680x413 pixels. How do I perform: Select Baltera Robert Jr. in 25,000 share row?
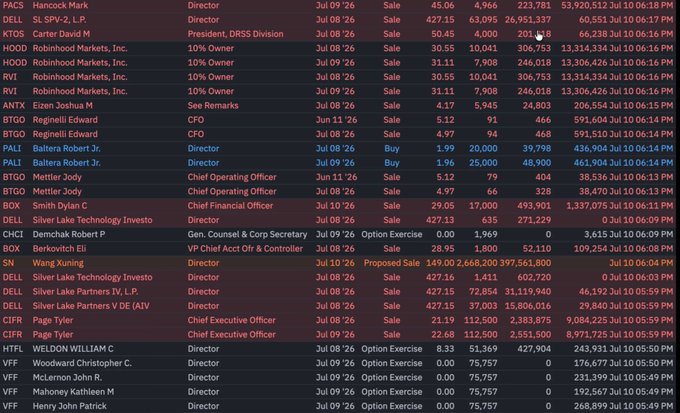pos(66,163)
